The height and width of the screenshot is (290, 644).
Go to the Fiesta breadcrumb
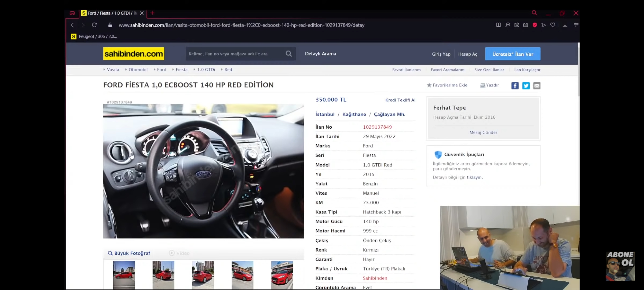[182, 70]
